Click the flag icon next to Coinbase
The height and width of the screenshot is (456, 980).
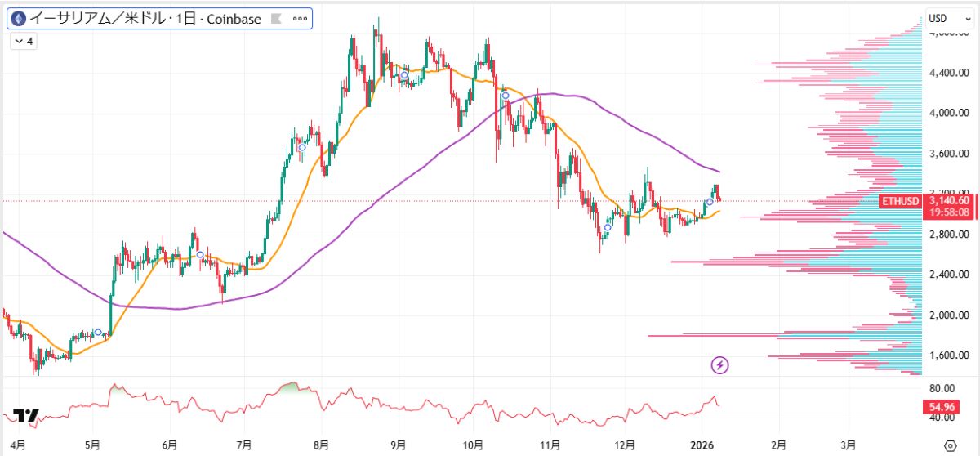pyautogui.click(x=276, y=18)
